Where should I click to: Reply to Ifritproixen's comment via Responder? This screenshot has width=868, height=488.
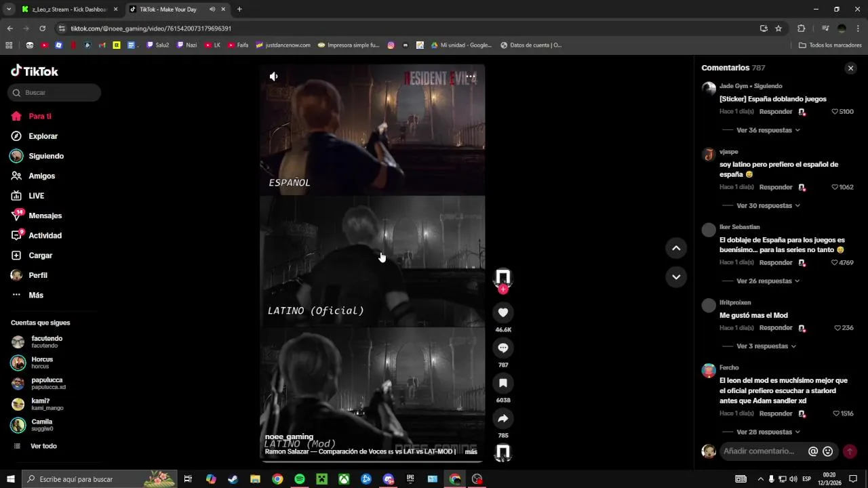(776, 328)
